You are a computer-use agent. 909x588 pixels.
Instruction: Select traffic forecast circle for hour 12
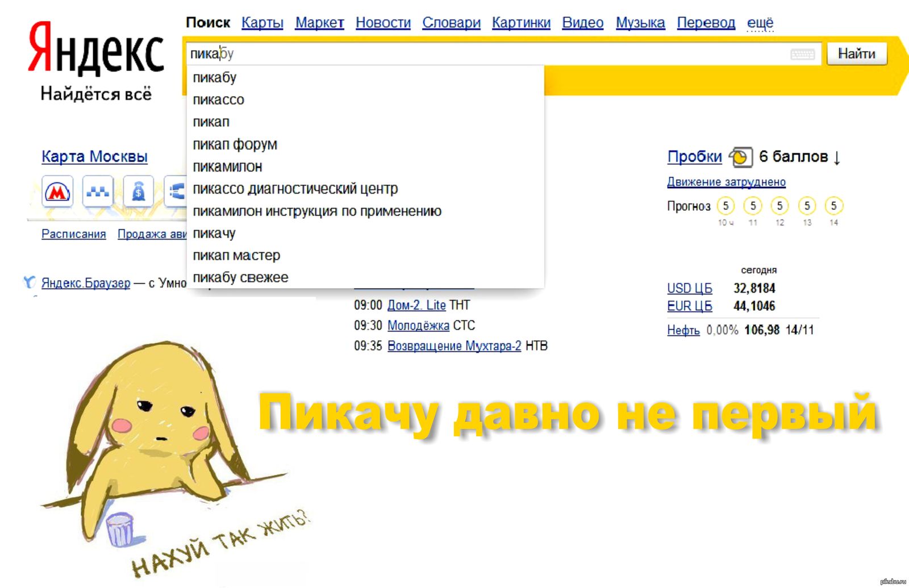[779, 206]
